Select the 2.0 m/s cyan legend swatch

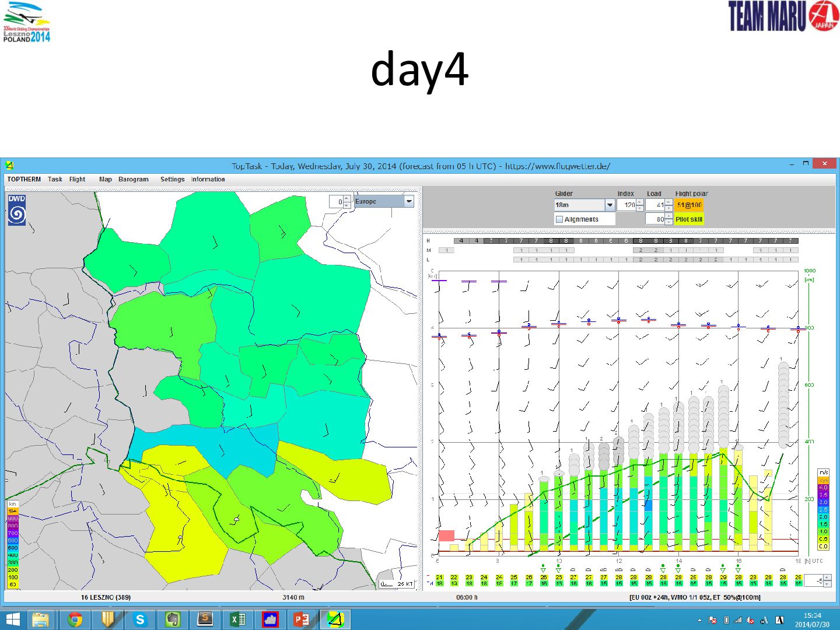pyautogui.click(x=823, y=517)
